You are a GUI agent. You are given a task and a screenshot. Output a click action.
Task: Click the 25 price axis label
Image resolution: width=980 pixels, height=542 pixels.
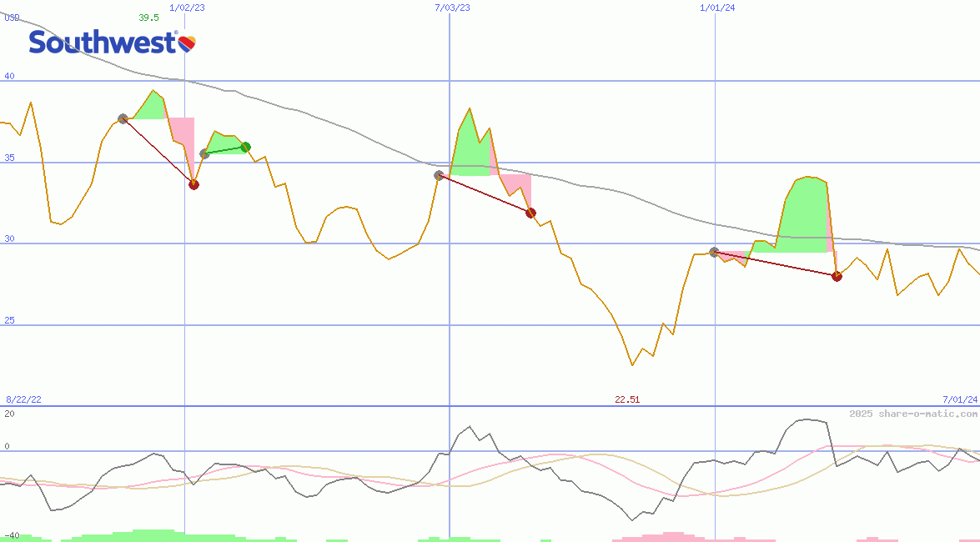(x=9, y=321)
